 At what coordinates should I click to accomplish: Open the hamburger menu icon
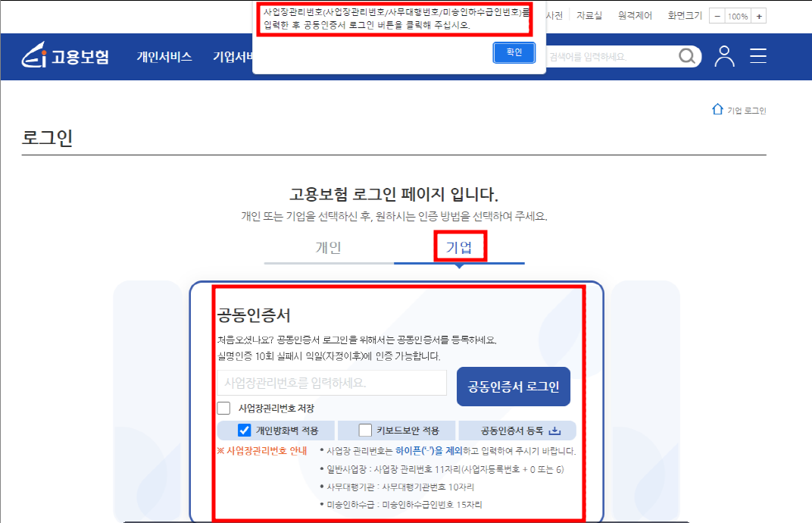(758, 55)
